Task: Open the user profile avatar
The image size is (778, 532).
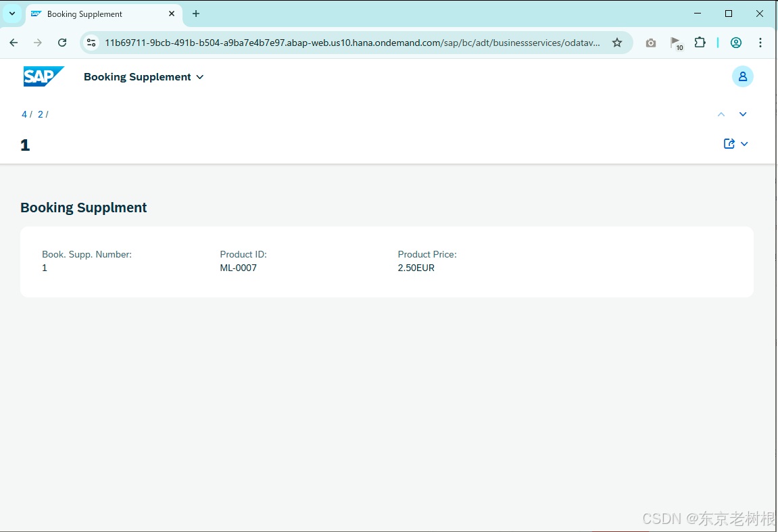Action: [x=742, y=76]
